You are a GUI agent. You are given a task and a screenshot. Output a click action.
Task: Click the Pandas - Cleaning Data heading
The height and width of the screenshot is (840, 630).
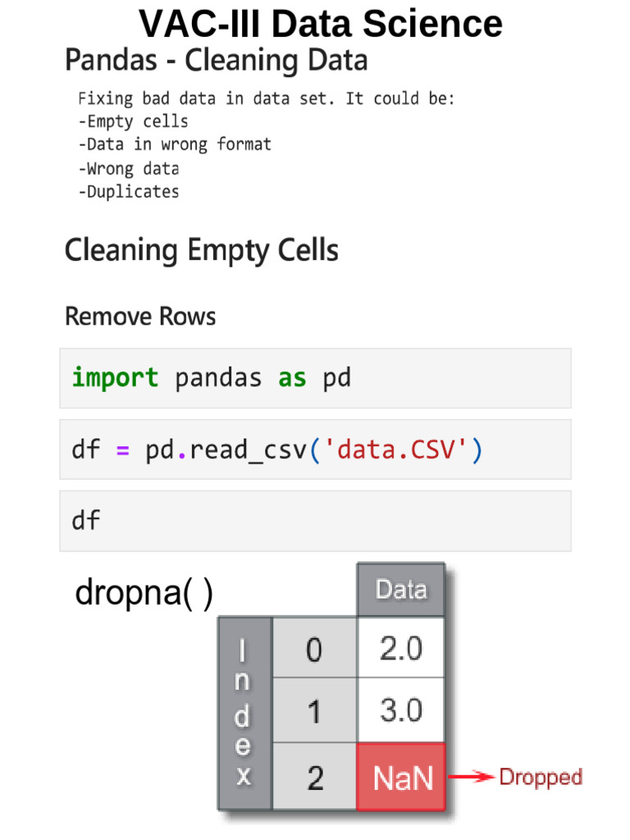pyautogui.click(x=217, y=61)
